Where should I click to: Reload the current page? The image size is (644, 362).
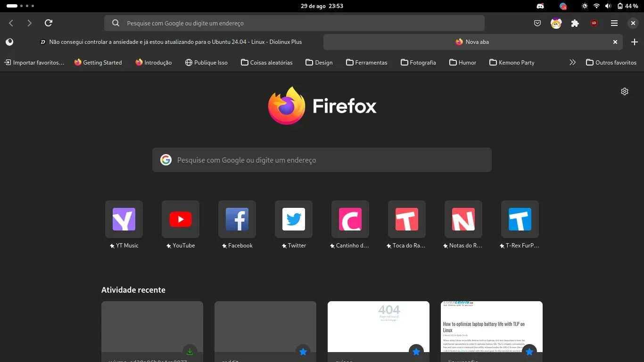[49, 23]
